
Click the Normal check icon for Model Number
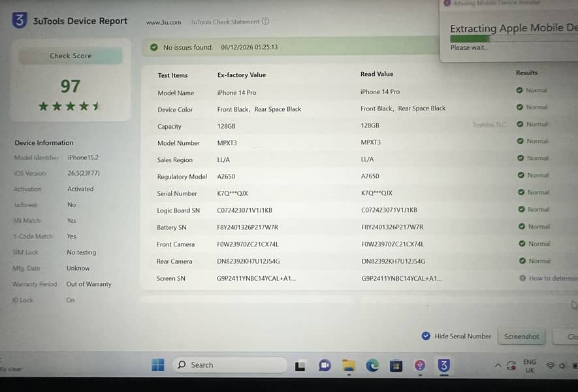521,141
